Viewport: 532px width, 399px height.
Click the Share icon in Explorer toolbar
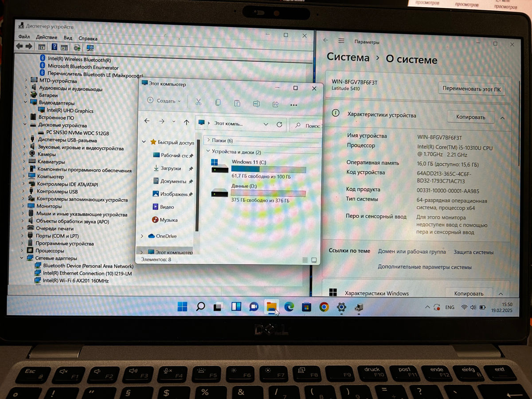tap(275, 104)
